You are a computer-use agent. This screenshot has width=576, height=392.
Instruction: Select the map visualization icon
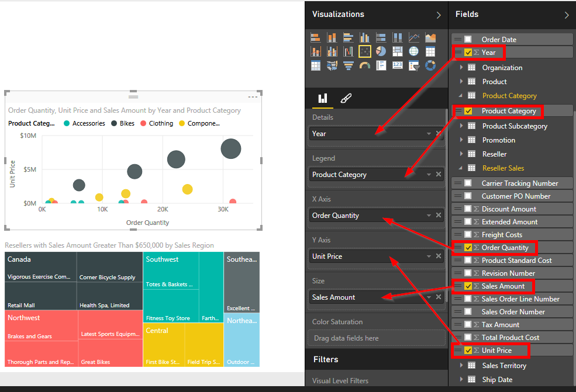tap(415, 51)
